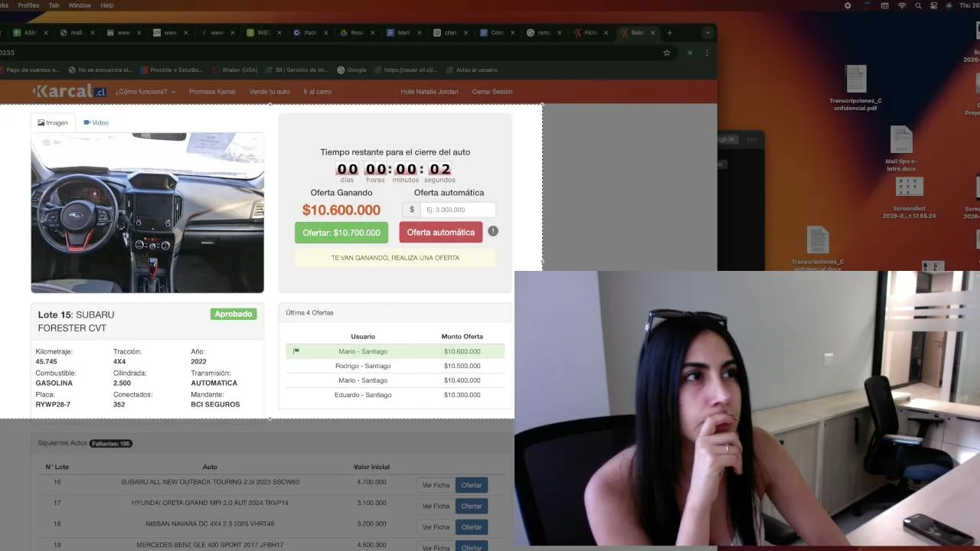The width and height of the screenshot is (980, 551).
Task: Open the Google bookmark
Action: 352,70
